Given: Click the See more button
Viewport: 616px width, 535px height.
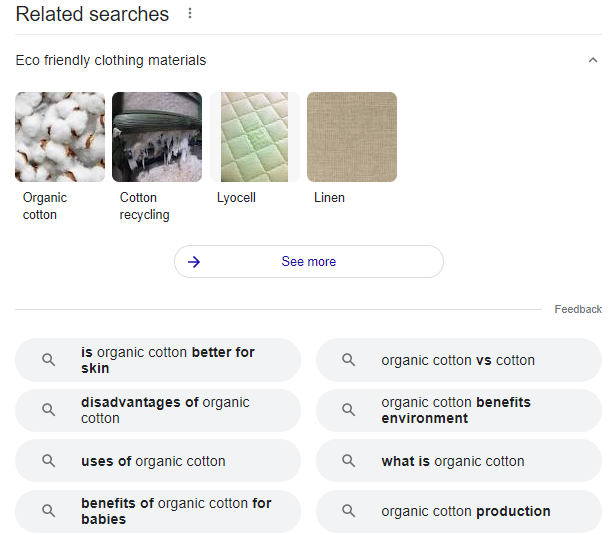Looking at the screenshot, I should (309, 262).
